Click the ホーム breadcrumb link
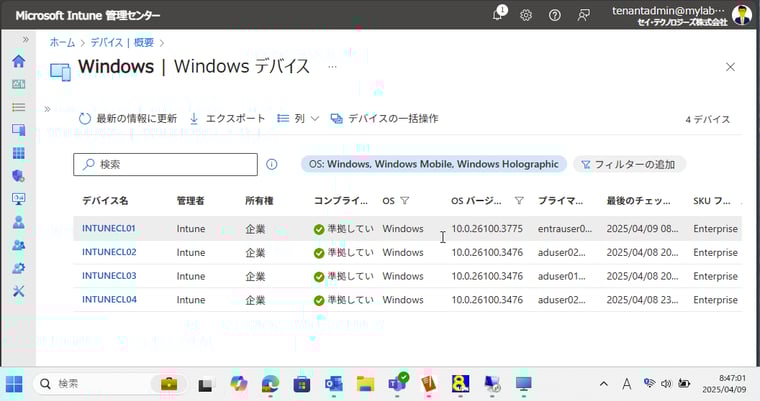 pyautogui.click(x=63, y=43)
